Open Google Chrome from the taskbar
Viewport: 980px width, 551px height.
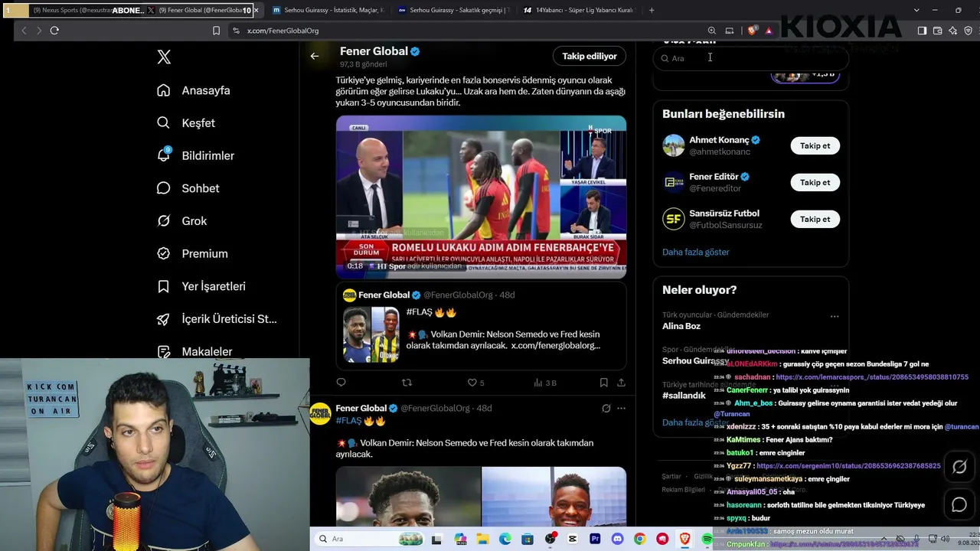[x=639, y=539]
